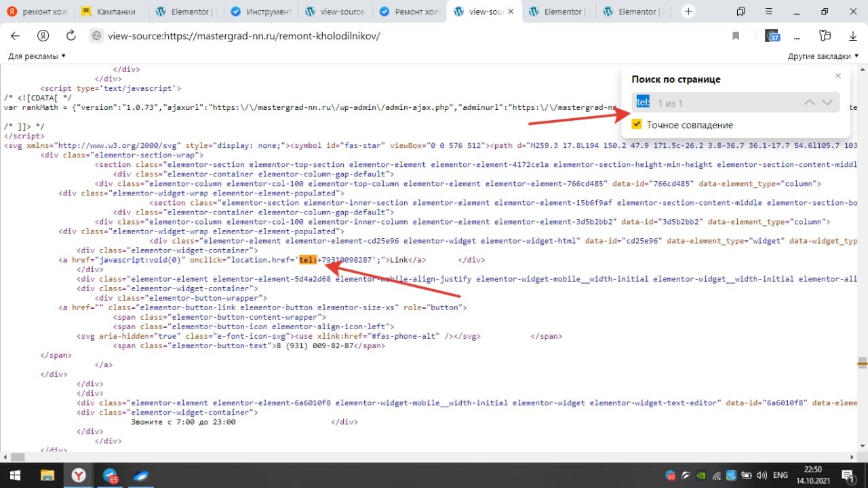
Task: Click the highlighted 'tel:' match in source
Action: click(308, 260)
